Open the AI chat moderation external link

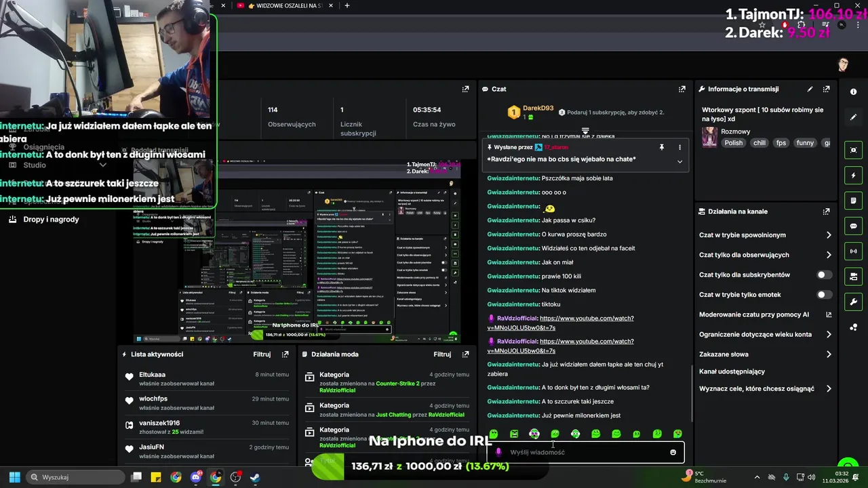829,314
